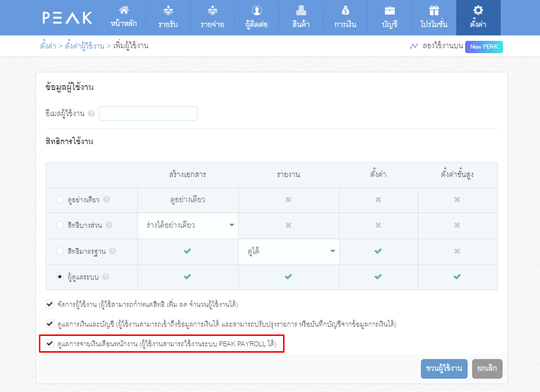Open the ตั้งค่า settings menu
The height and width of the screenshot is (392, 540).
point(478,18)
